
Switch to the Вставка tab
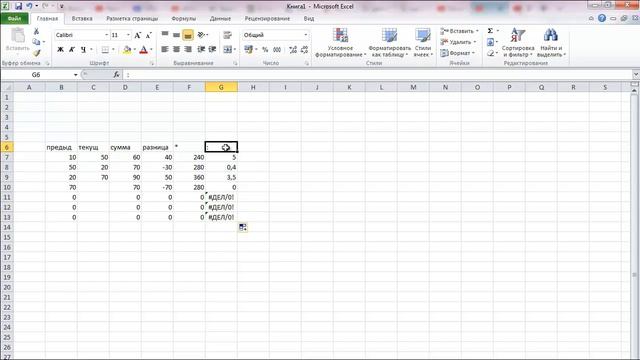[82, 18]
